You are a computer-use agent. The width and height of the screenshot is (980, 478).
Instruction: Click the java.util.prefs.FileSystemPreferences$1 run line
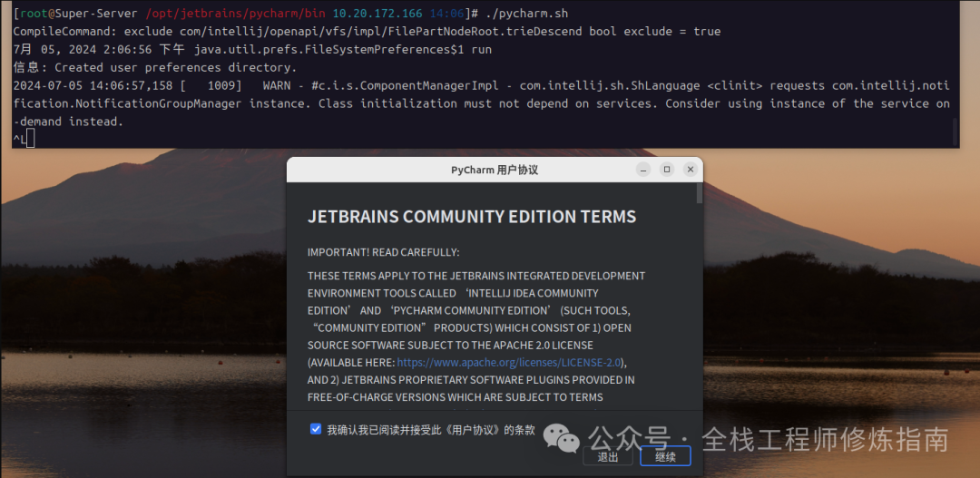[252, 49]
